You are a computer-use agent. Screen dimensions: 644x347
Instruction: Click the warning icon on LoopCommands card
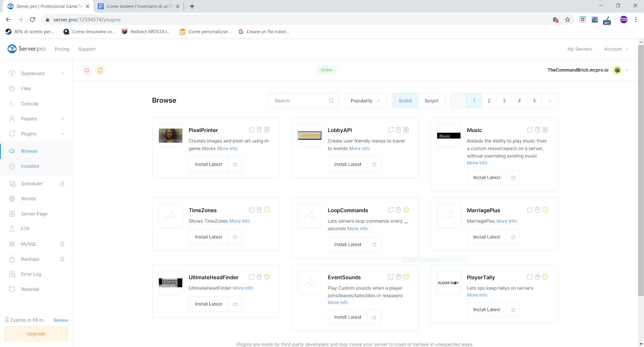click(x=406, y=210)
